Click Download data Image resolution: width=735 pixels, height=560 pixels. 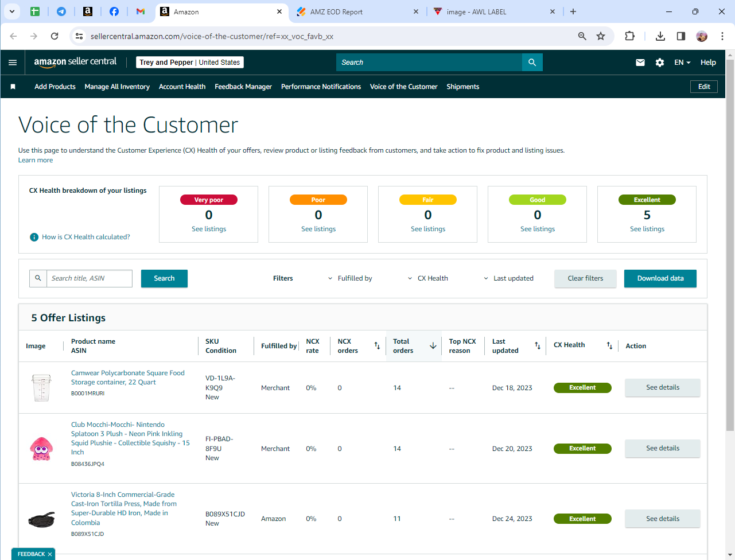point(660,278)
